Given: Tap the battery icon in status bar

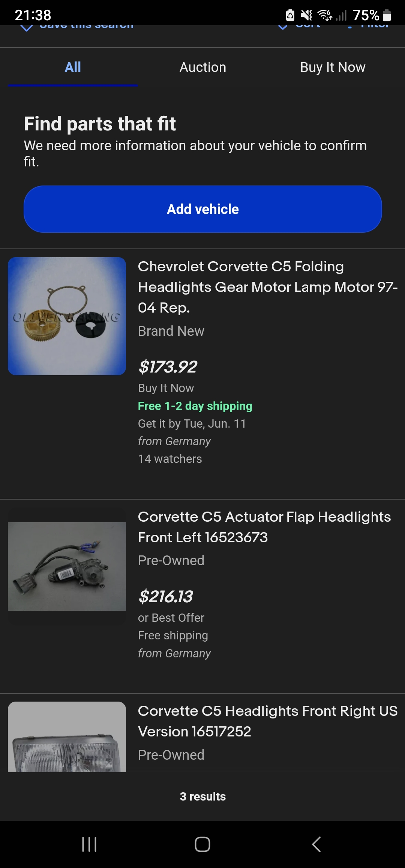Looking at the screenshot, I should click(387, 15).
